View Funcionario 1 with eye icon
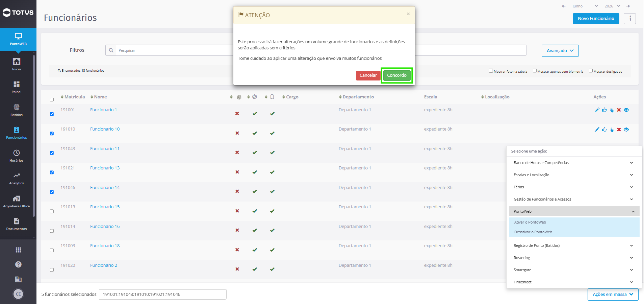 tap(626, 110)
